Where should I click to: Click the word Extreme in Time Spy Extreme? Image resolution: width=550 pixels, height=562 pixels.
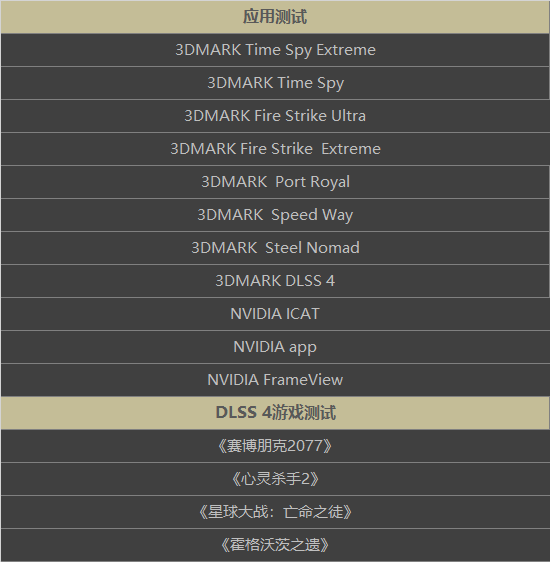point(346,50)
